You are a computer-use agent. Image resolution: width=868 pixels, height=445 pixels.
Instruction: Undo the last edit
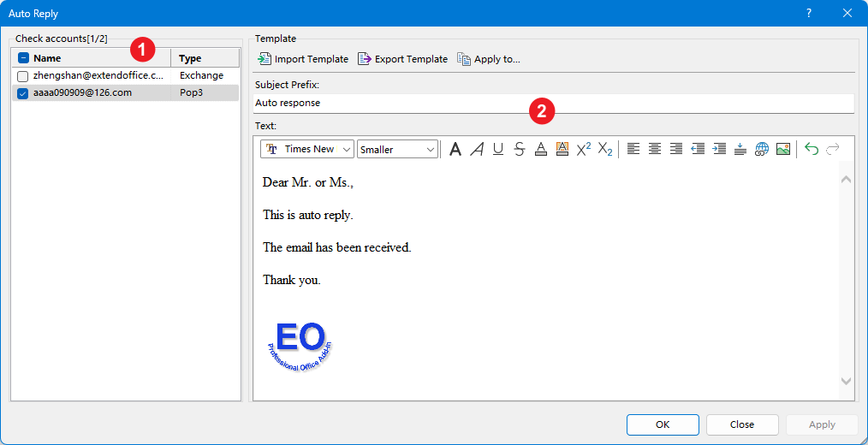pos(812,149)
